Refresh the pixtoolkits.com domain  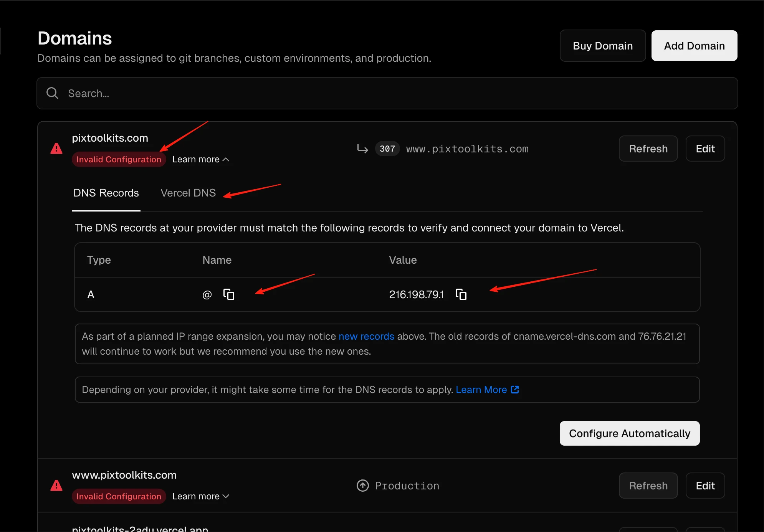coord(648,149)
